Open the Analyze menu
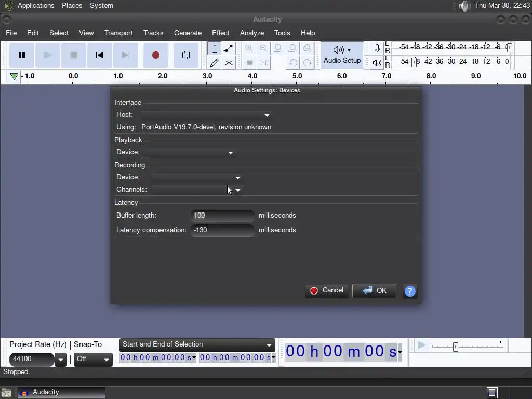The width and height of the screenshot is (532, 399). coord(252,33)
